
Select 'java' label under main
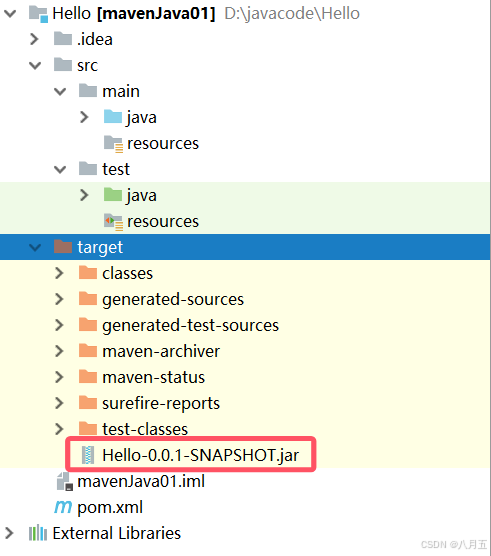(142, 118)
